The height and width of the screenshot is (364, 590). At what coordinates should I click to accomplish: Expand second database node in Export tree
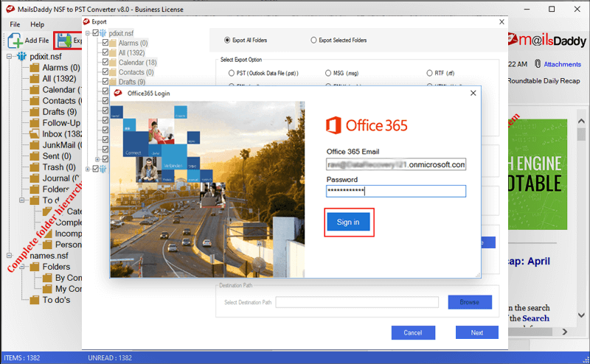88,169
